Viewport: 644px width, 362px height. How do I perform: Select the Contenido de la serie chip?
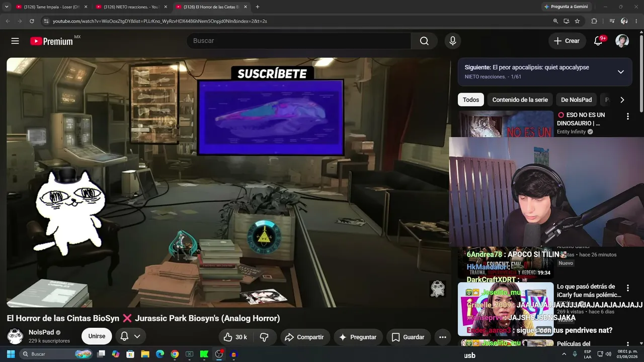pyautogui.click(x=520, y=100)
